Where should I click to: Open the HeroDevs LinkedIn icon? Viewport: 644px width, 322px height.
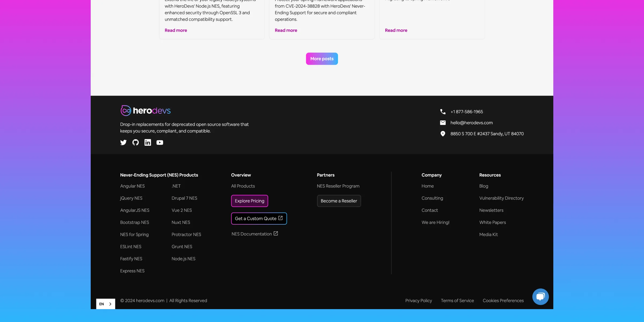[148, 142]
